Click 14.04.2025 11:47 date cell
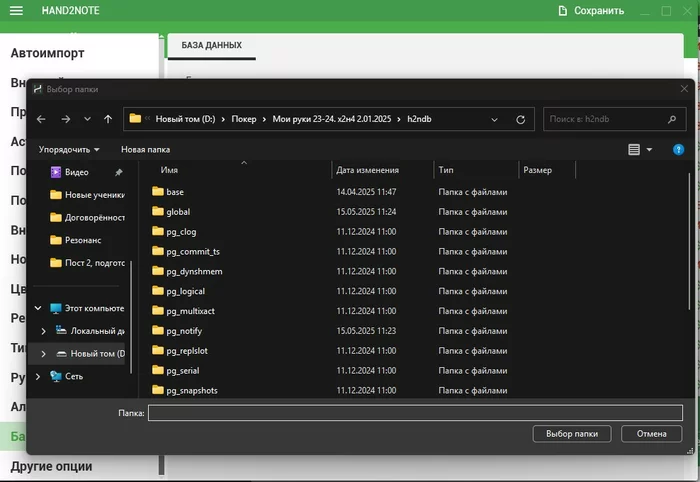The image size is (700, 482). click(x=366, y=192)
